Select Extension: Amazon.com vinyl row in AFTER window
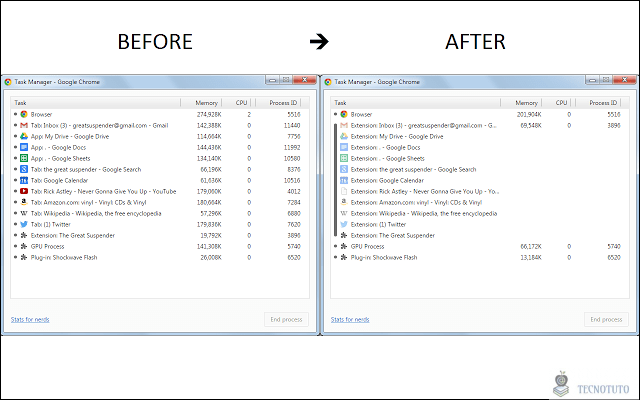Image resolution: width=640 pixels, height=400 pixels. point(480,202)
